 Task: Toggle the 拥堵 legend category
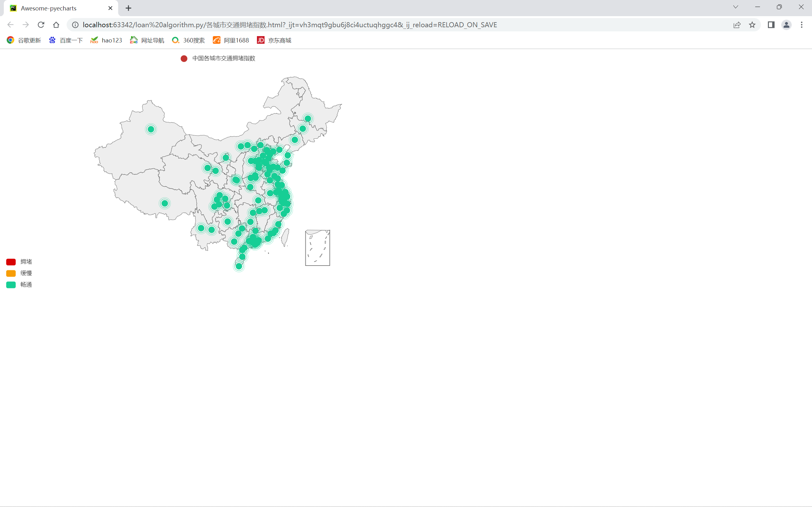[26, 261]
